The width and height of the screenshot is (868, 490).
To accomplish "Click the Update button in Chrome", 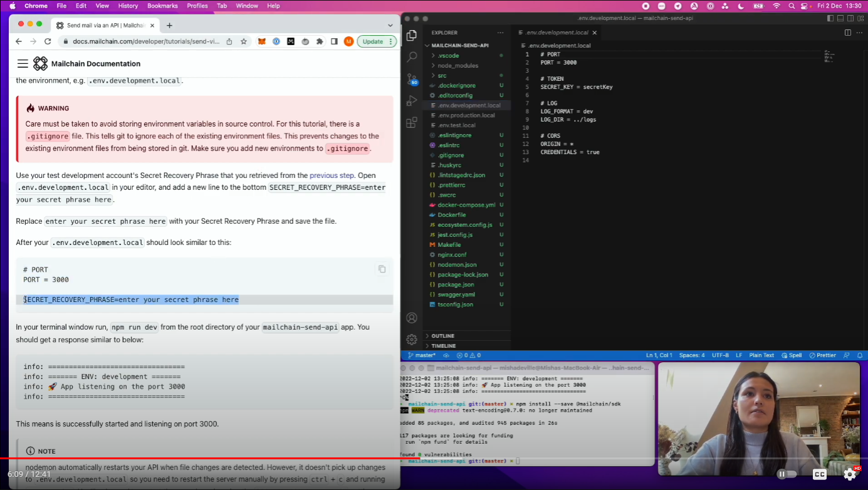I will (x=375, y=41).
